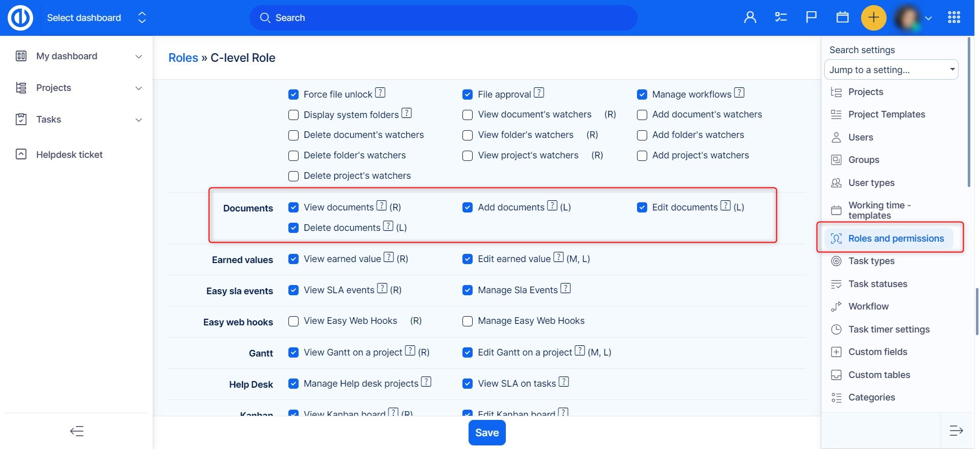Image resolution: width=980 pixels, height=449 pixels.
Task: Click the page's vertical scrollbar thumb
Action: 976,312
